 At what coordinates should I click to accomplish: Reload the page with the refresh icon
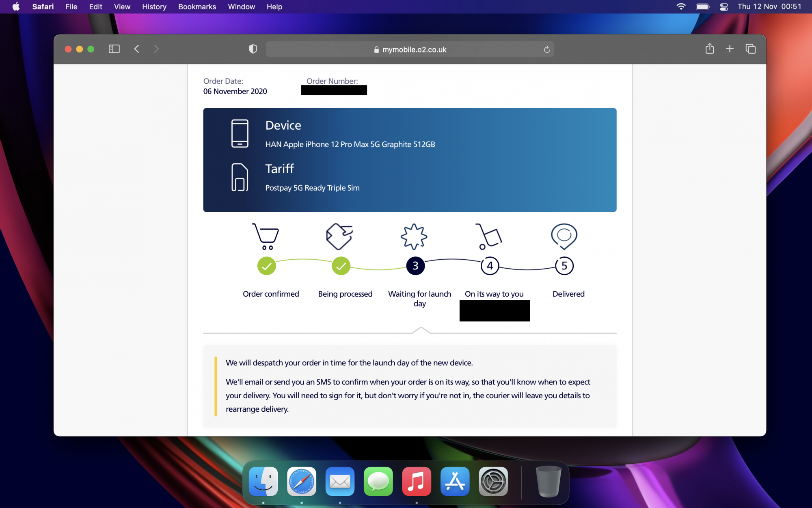pos(547,49)
